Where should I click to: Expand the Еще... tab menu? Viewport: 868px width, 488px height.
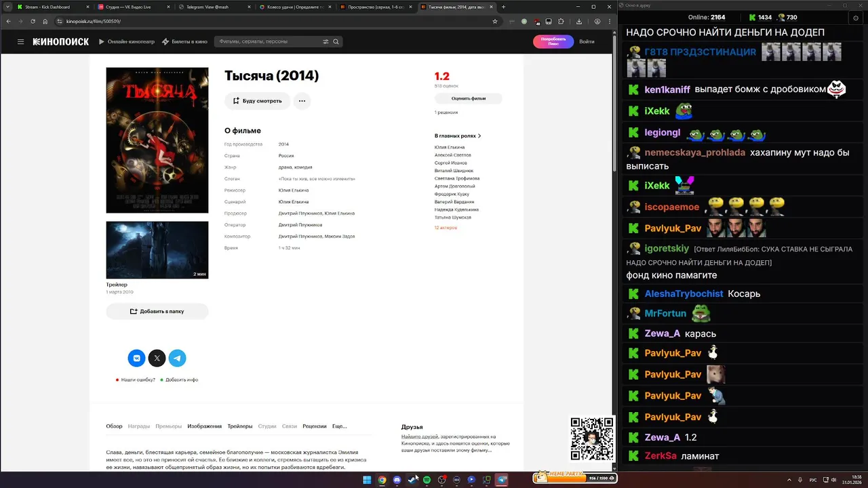click(x=339, y=426)
